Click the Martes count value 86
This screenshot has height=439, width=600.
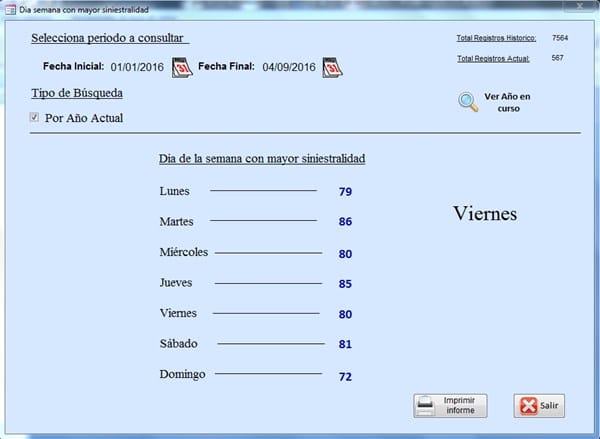(345, 221)
